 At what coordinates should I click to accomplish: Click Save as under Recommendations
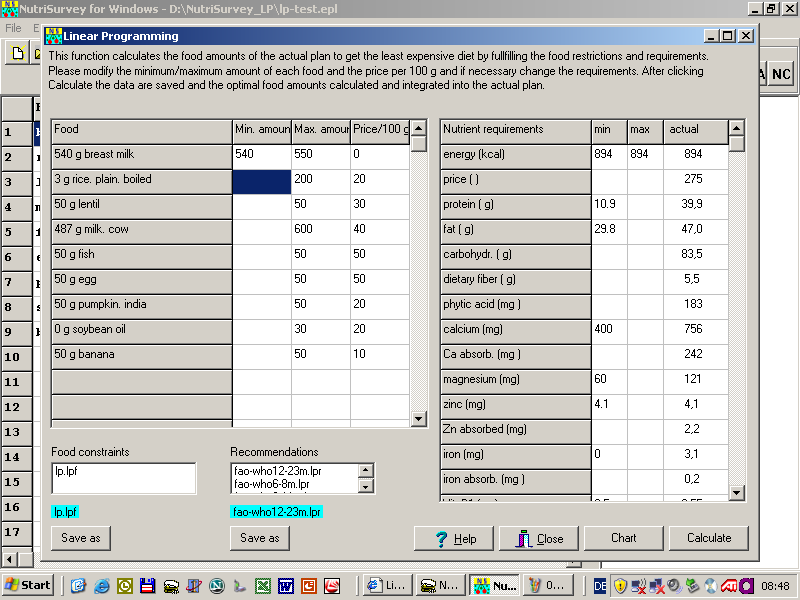click(x=260, y=538)
